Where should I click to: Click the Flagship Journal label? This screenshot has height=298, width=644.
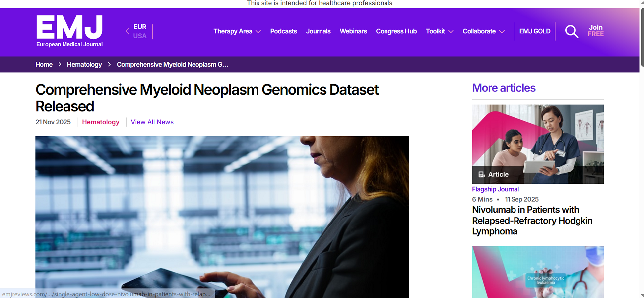point(495,189)
